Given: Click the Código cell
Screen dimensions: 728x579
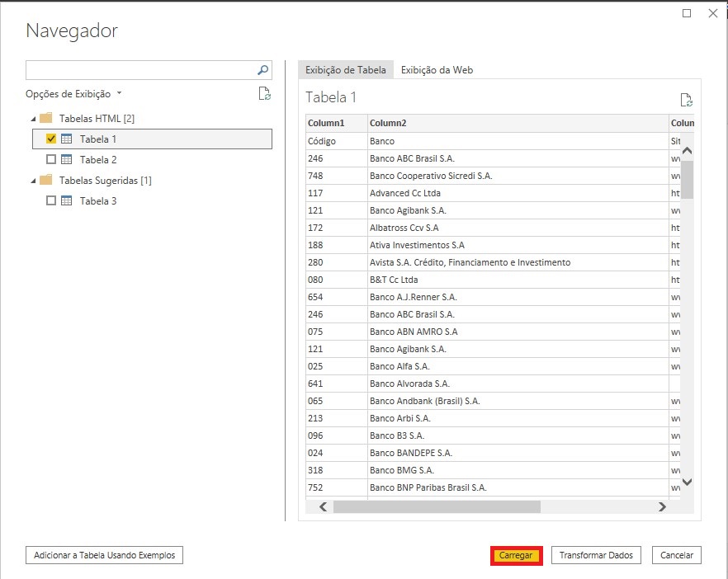Looking at the screenshot, I should 337,141.
